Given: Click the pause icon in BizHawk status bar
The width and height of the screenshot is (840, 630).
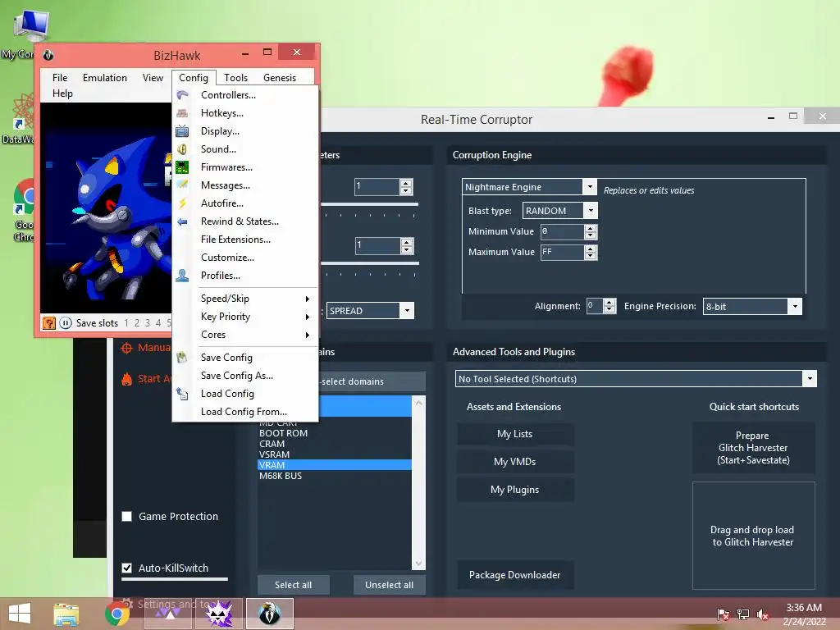Looking at the screenshot, I should tap(66, 323).
